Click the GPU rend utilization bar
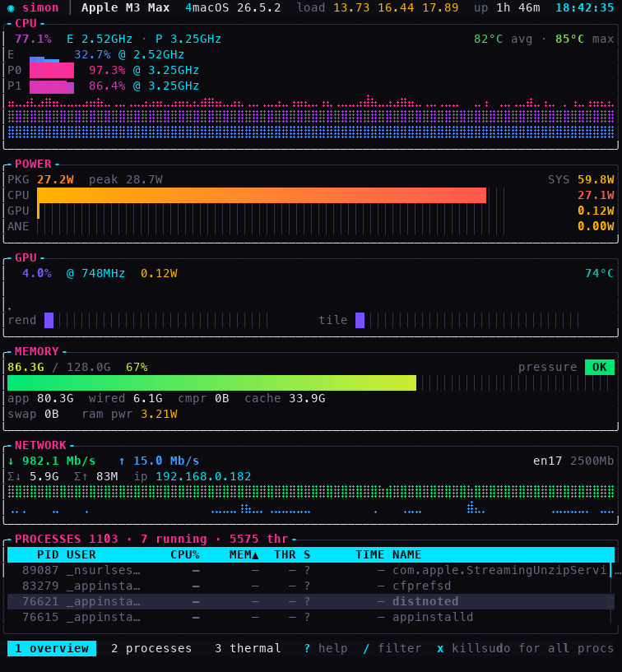The height and width of the screenshot is (672, 622). click(x=156, y=320)
